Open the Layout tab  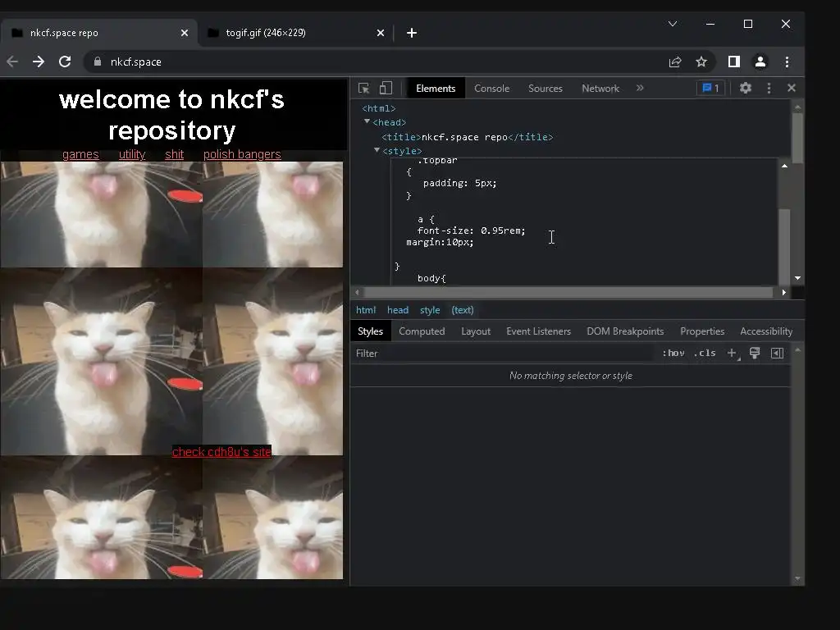coord(476,331)
